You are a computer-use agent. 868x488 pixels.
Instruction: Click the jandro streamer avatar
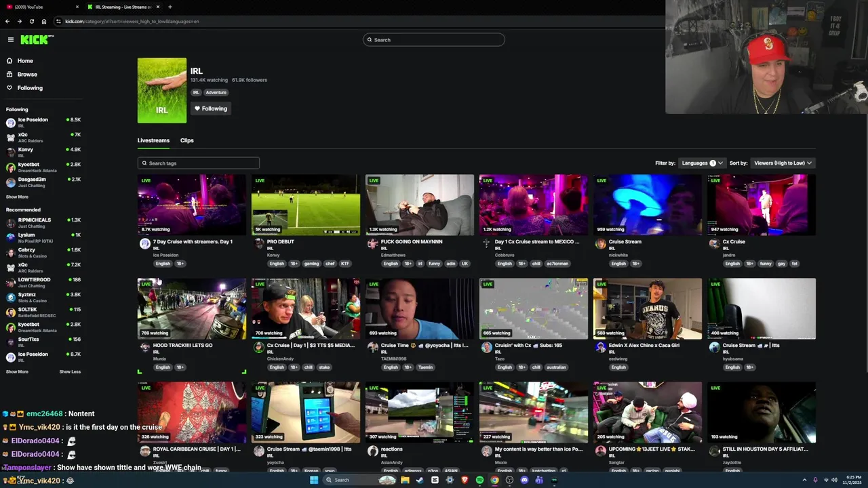coord(714,244)
